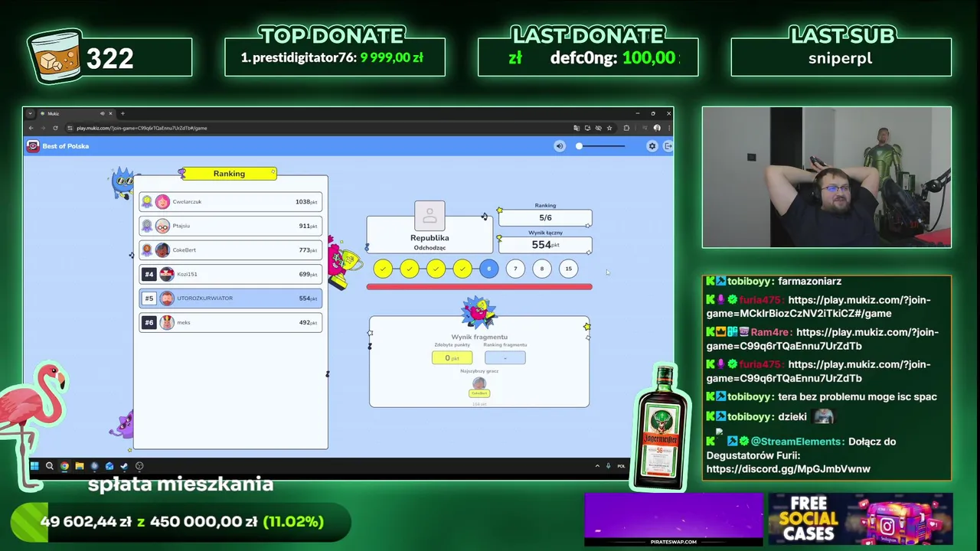Mute the Mukiz game sound speaker icon
This screenshot has width=980, height=551.
pos(559,146)
